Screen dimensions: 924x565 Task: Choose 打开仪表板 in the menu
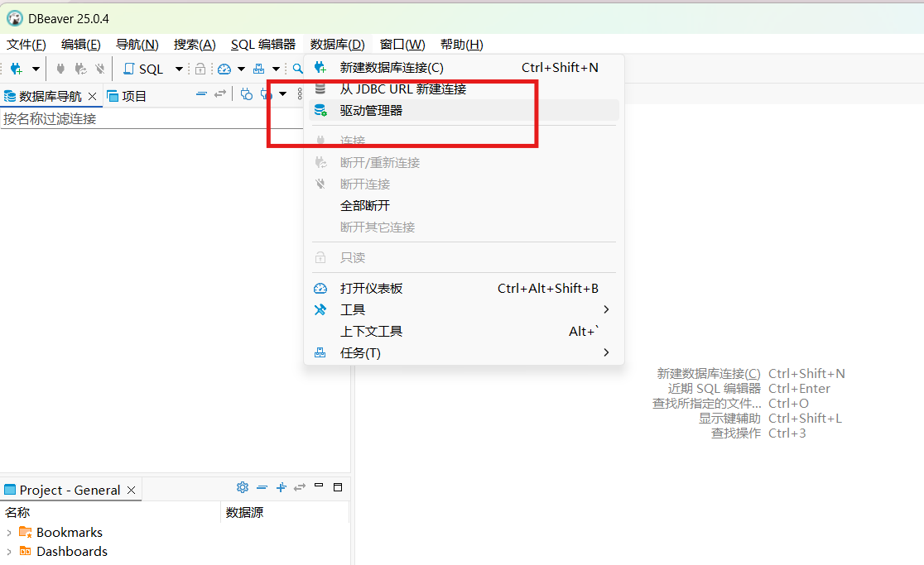coord(464,289)
